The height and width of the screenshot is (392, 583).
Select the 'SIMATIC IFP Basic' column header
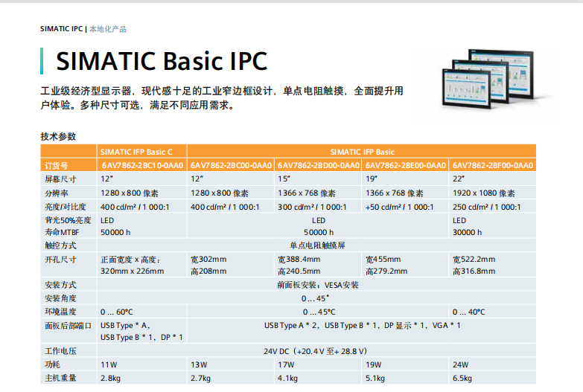pyautogui.click(x=362, y=152)
